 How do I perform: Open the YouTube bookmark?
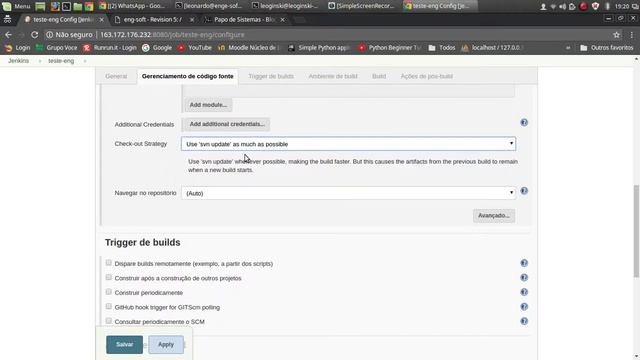pos(195,48)
